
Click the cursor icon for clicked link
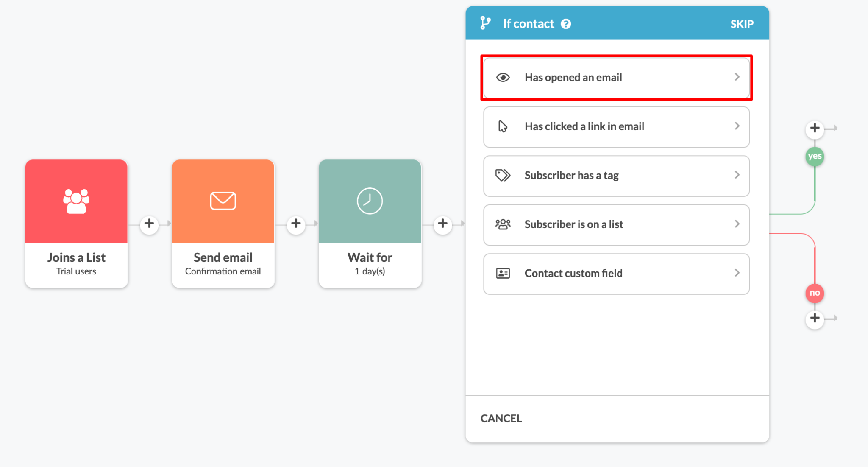point(503,126)
